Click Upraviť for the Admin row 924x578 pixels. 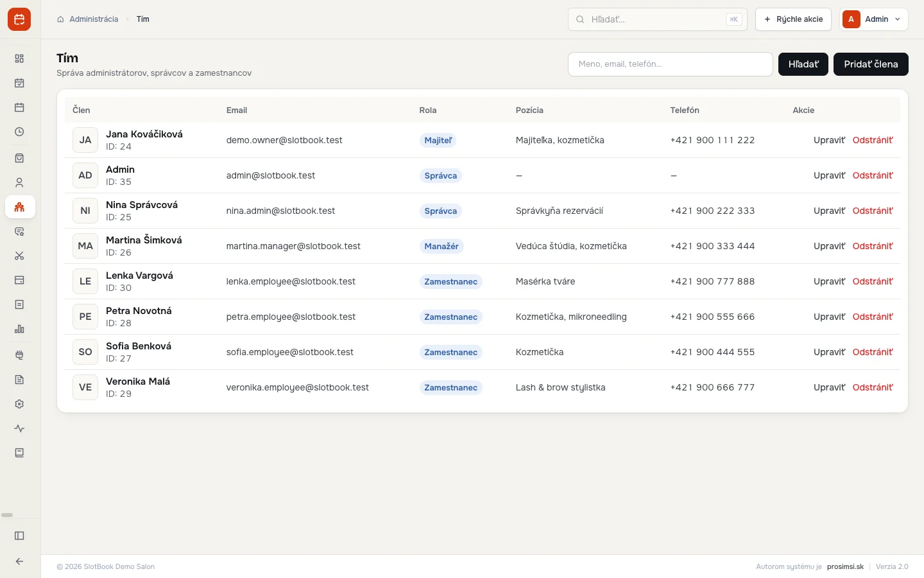[x=830, y=175]
